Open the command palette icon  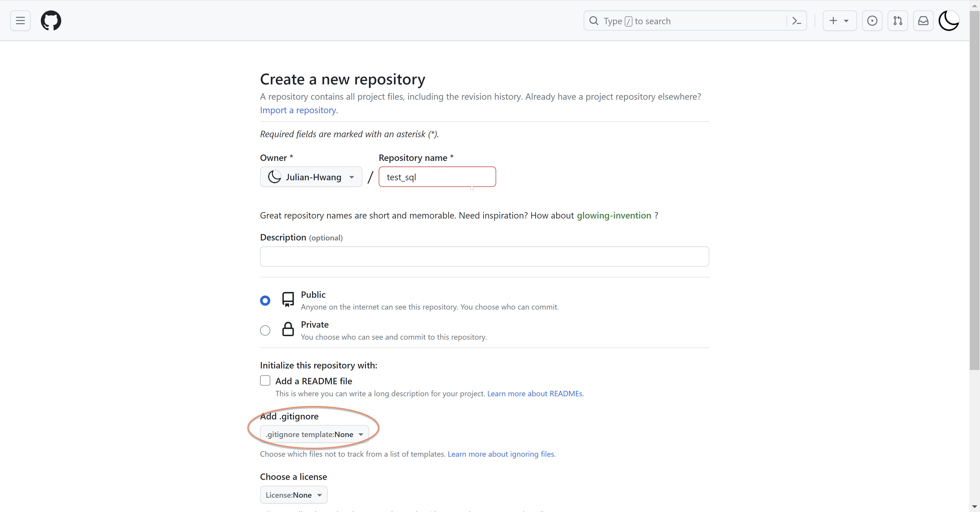(x=796, y=21)
